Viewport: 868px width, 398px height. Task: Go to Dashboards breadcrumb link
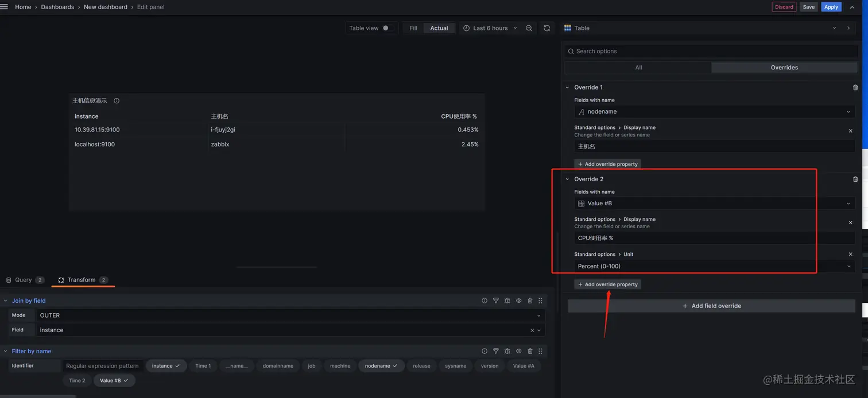click(57, 7)
